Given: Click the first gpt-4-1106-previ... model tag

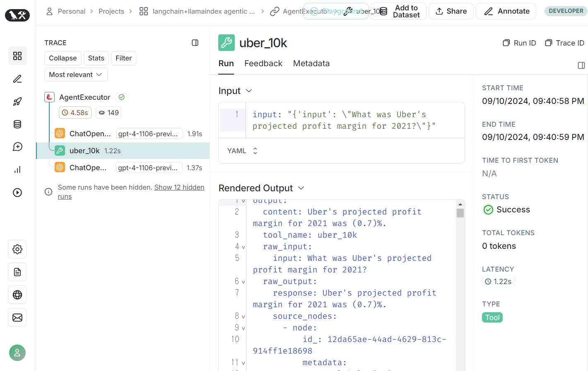Looking at the screenshot, I should point(149,134).
